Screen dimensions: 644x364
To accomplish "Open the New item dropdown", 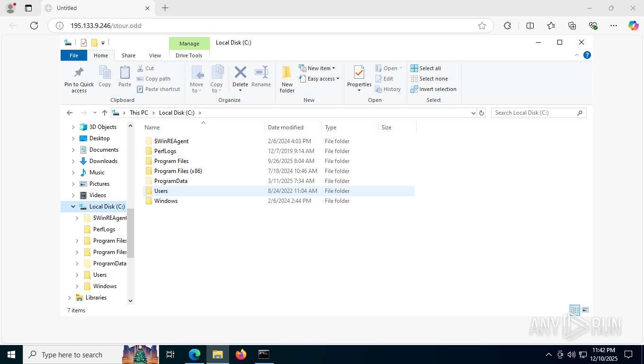I will tap(317, 68).
